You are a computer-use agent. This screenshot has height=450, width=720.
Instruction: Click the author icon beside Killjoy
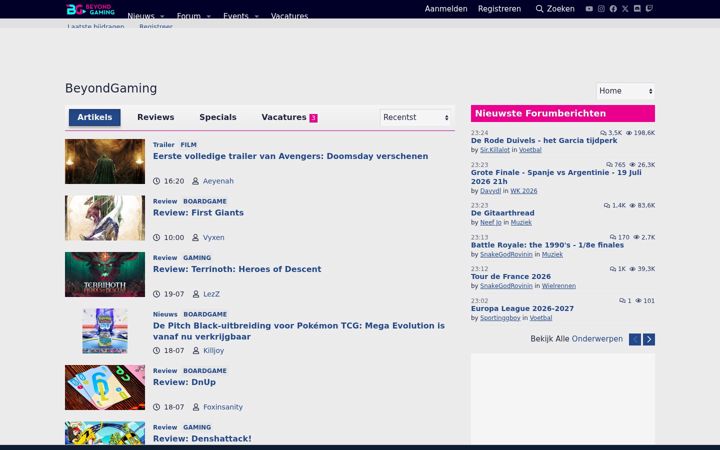click(x=196, y=350)
